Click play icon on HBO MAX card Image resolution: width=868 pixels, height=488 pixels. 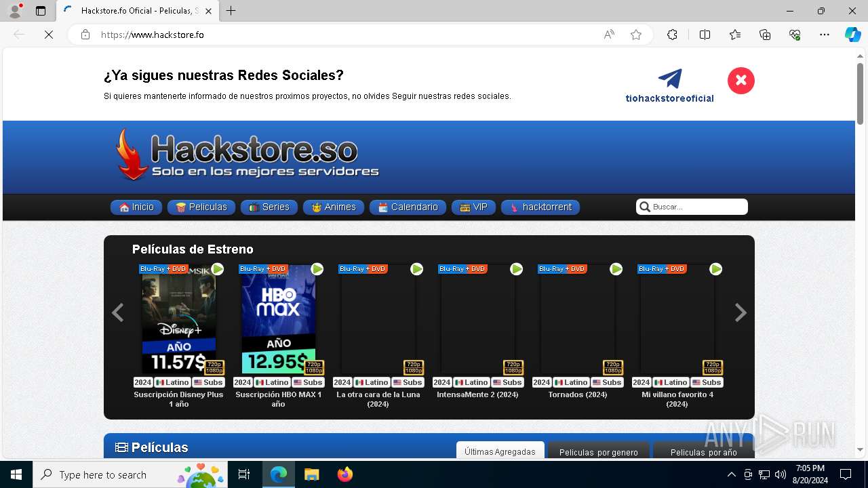pyautogui.click(x=317, y=269)
